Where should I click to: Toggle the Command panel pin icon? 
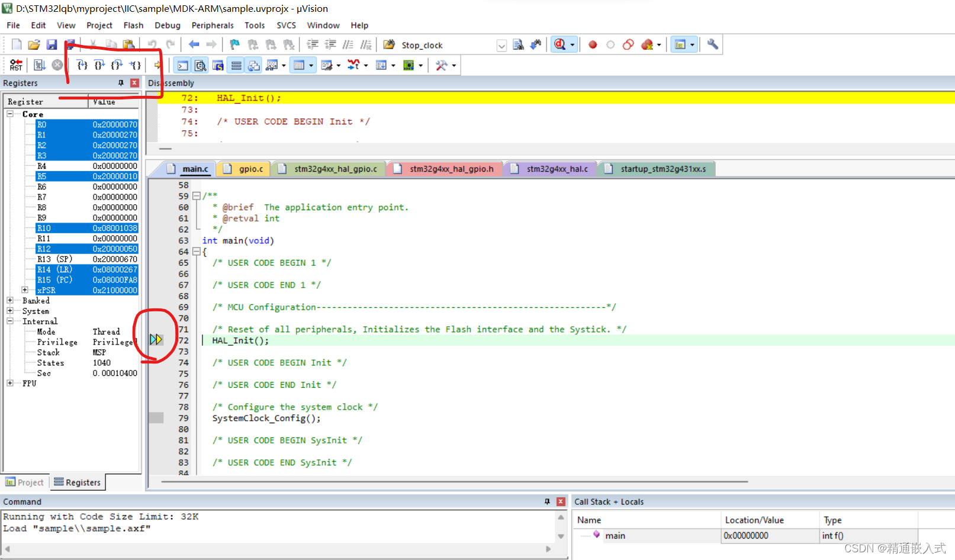[x=547, y=501]
